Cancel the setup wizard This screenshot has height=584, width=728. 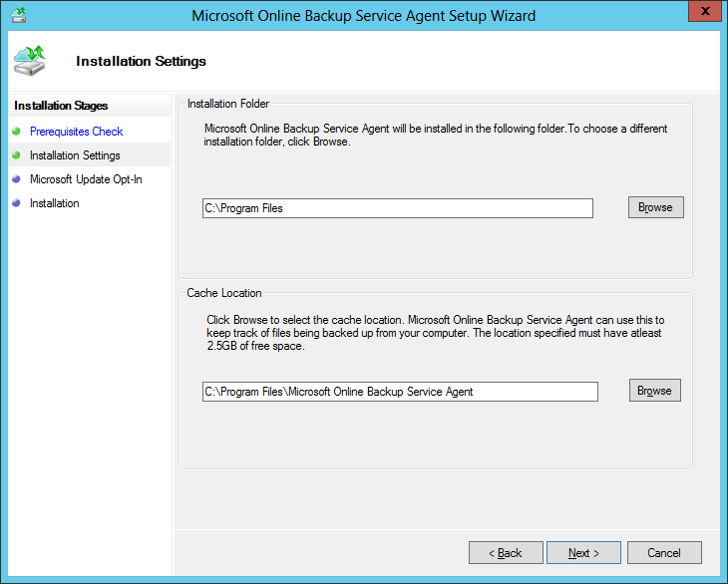coord(663,553)
